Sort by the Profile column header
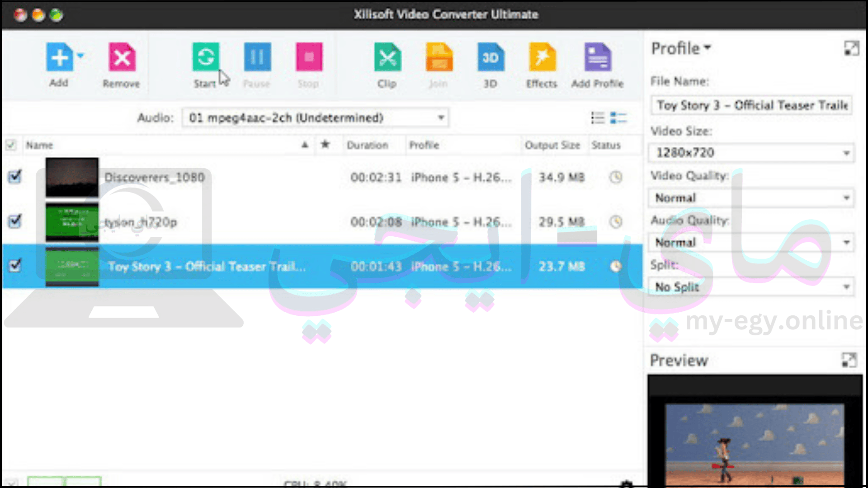The height and width of the screenshot is (488, 868). 424,145
